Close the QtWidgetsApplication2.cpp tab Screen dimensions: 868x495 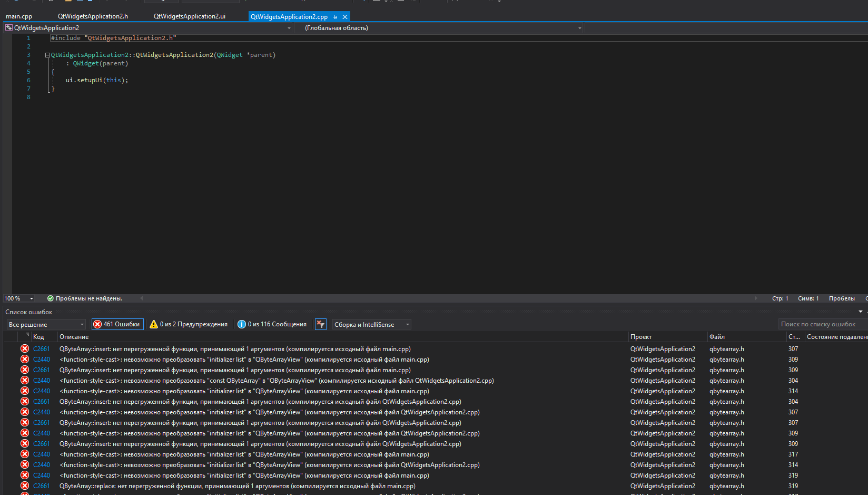tap(345, 17)
